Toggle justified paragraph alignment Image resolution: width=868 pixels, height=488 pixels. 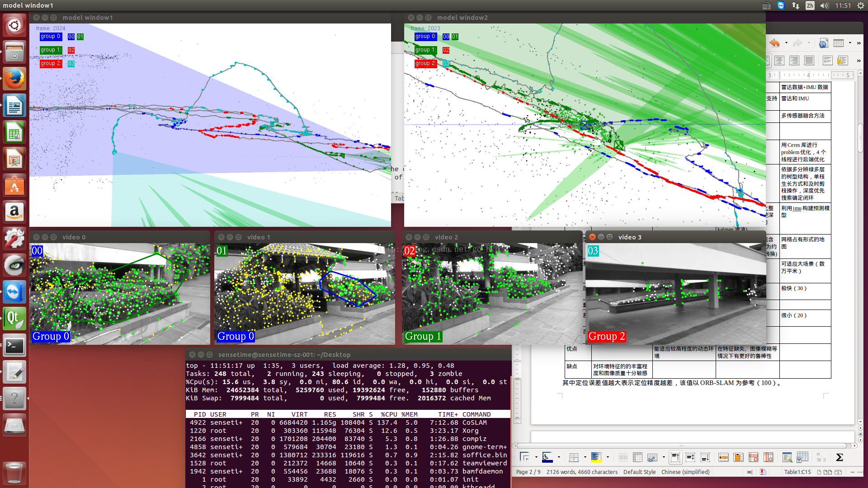click(809, 60)
